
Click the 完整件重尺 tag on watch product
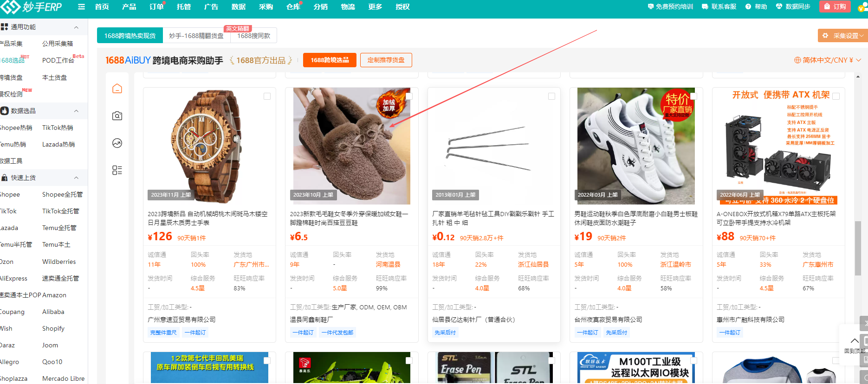tap(163, 333)
